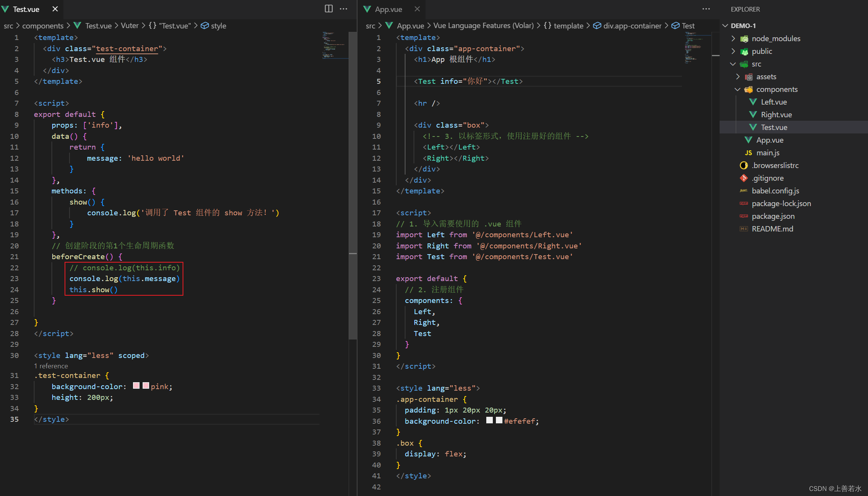Viewport: 868px width, 496px height.
Task: Open package.json file
Action: [x=773, y=216]
